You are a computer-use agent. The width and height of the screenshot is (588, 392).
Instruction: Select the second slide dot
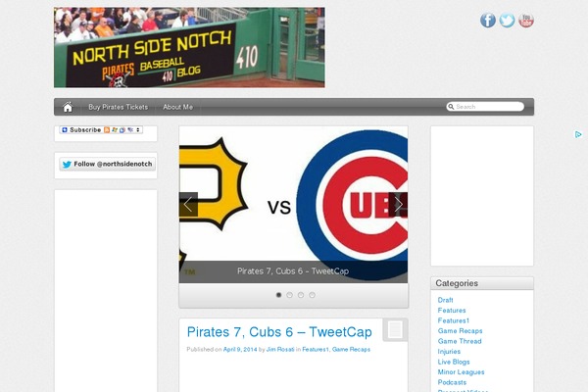[289, 295]
